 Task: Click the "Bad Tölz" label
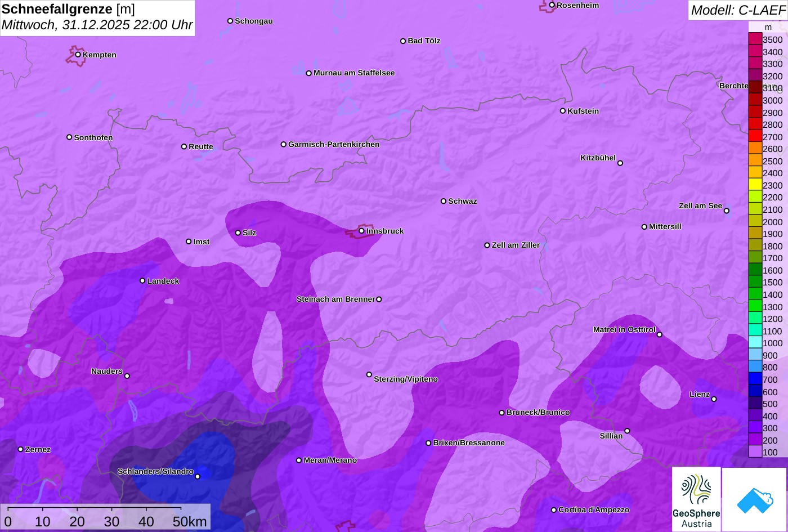(x=424, y=41)
